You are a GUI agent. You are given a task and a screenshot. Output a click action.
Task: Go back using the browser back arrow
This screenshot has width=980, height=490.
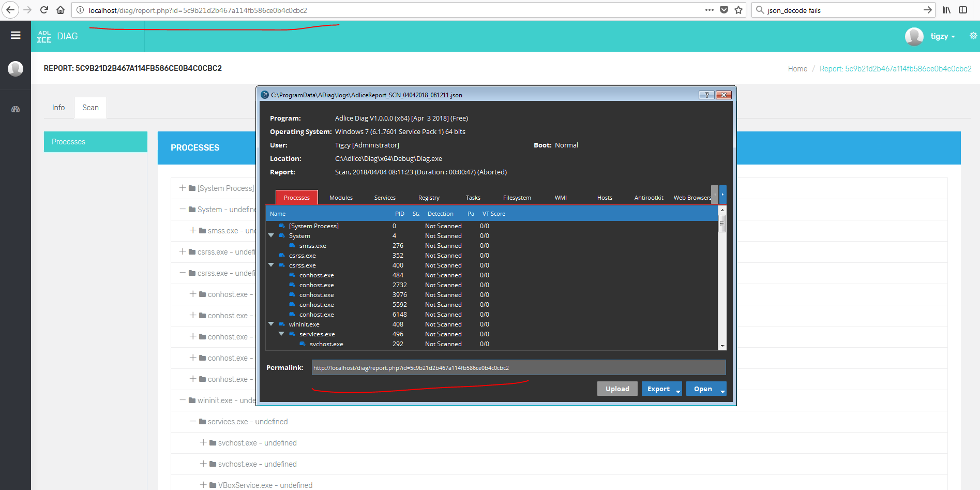(10, 10)
